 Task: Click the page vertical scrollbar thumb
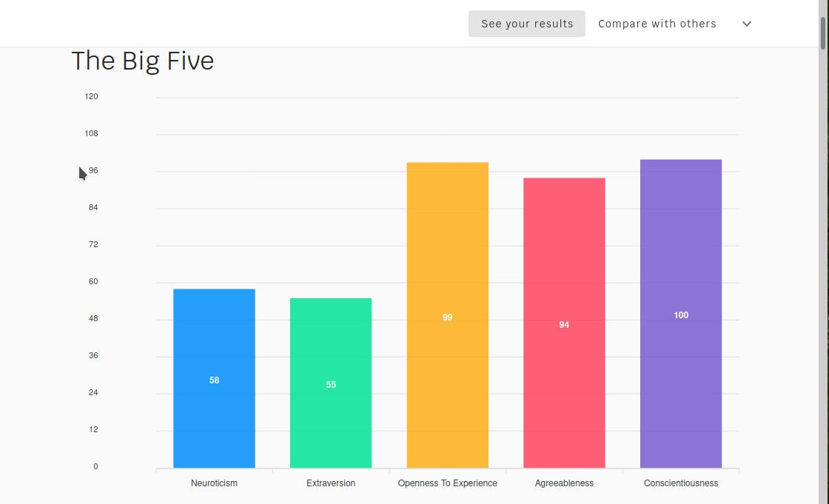(823, 33)
